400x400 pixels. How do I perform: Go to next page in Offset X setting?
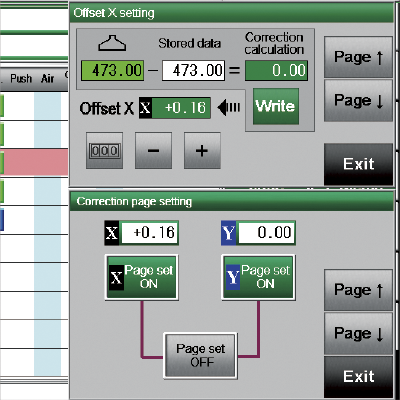pos(358,100)
